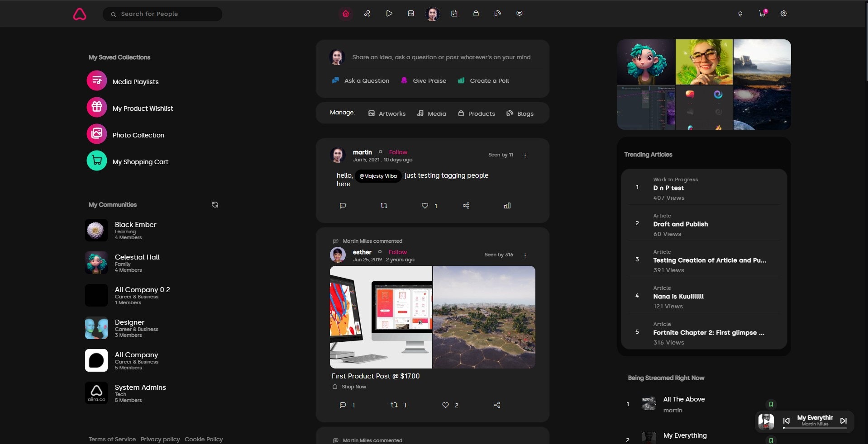The width and height of the screenshot is (868, 444).
Task: Bookmark the All The Above stream
Action: [x=771, y=404]
